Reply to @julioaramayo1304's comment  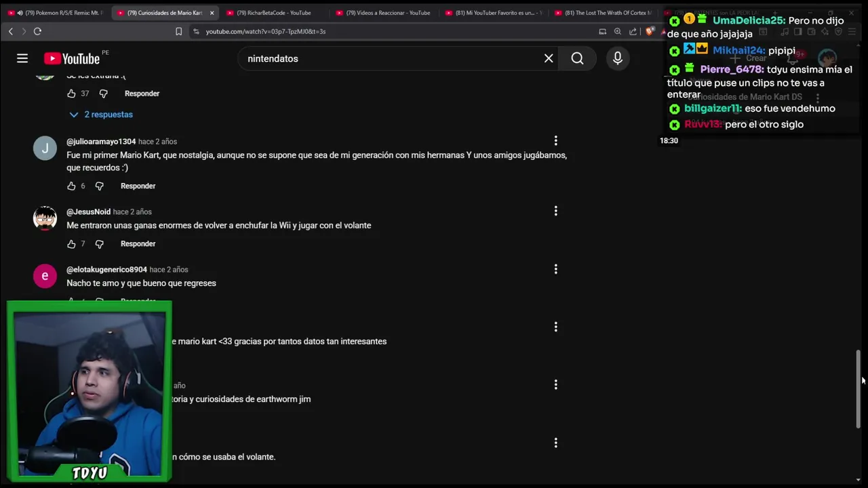[138, 186]
